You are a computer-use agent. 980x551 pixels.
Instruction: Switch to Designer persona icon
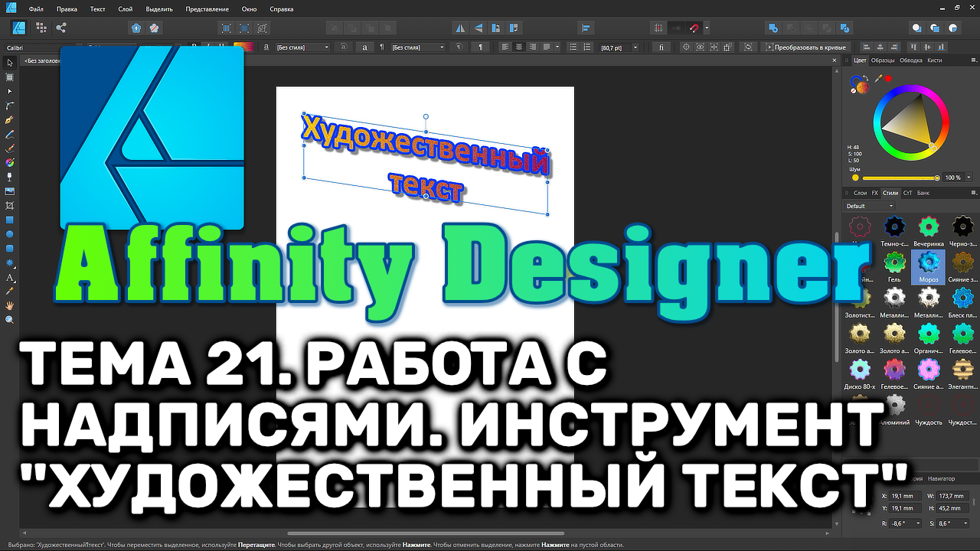(x=20, y=28)
